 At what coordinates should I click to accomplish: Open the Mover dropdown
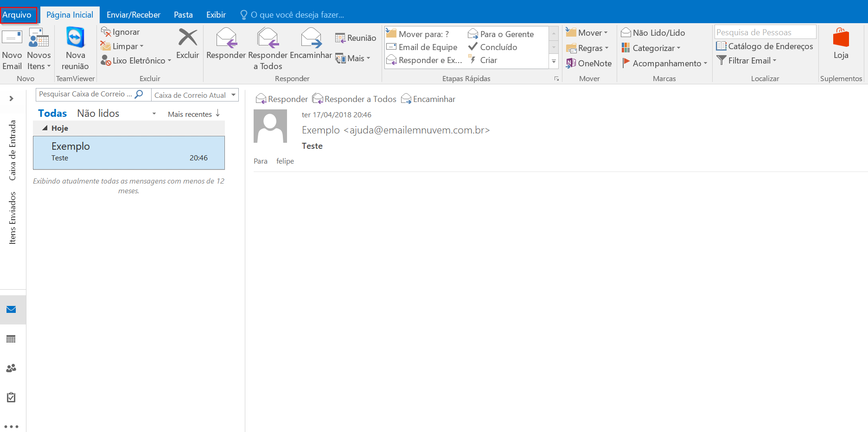(587, 33)
